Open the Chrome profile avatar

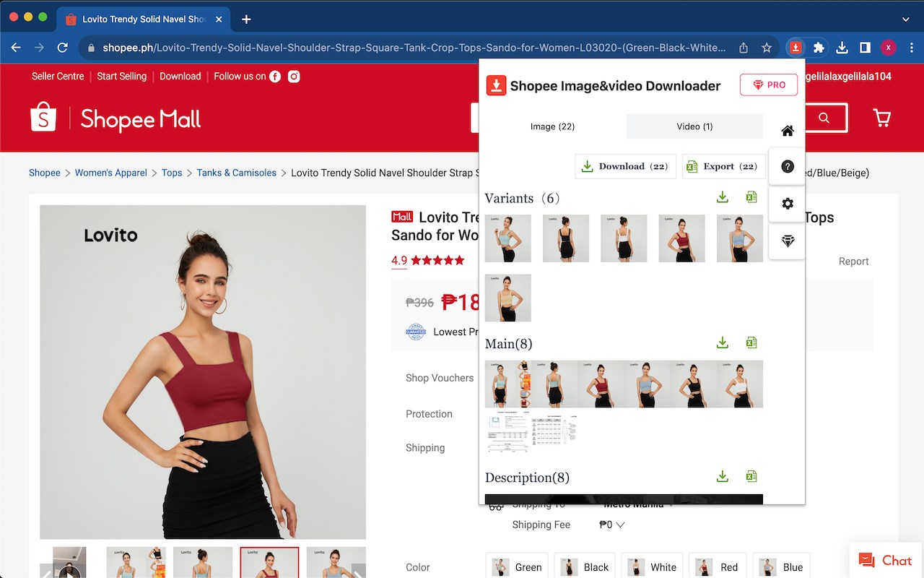(888, 48)
